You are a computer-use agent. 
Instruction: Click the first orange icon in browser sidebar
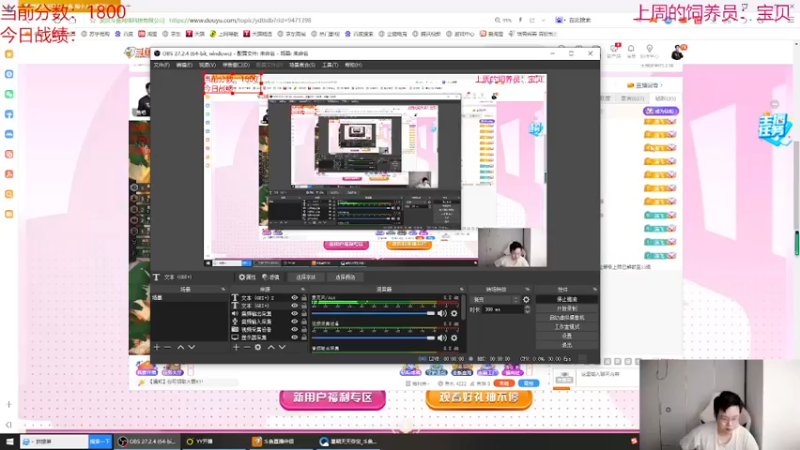coord(9,54)
